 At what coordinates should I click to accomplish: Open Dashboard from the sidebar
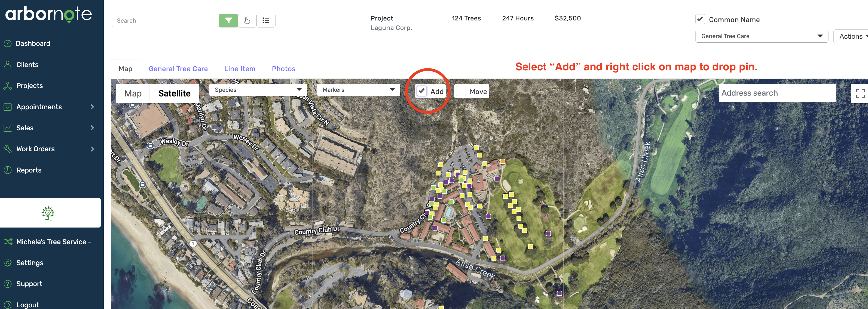(x=33, y=44)
